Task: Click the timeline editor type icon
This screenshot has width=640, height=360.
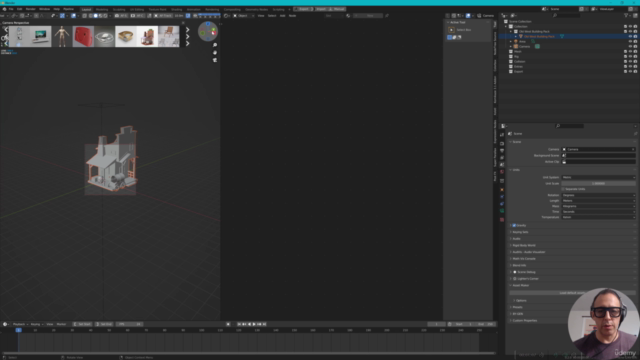Action: (x=5, y=324)
